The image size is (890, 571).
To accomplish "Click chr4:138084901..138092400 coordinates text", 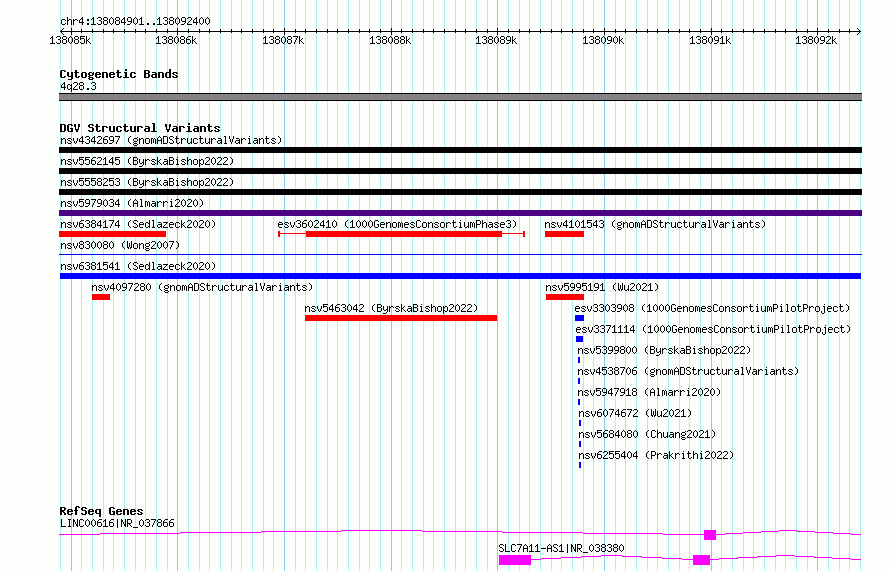I will 135,21.
